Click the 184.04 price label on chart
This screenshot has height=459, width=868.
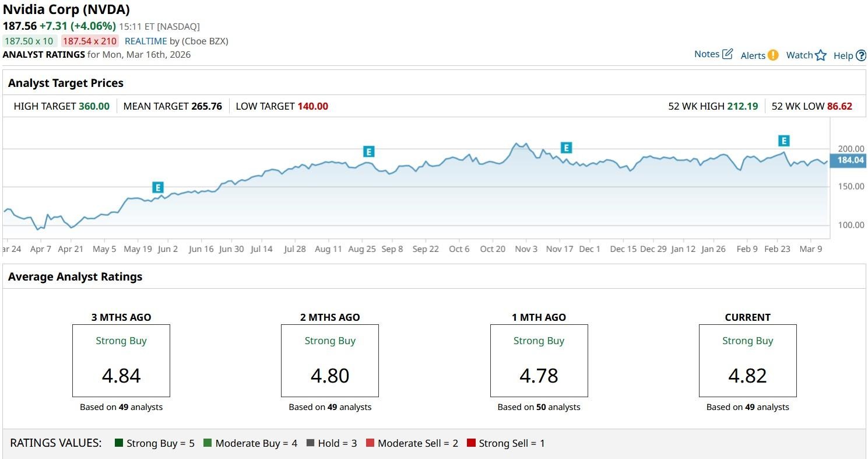(x=850, y=160)
